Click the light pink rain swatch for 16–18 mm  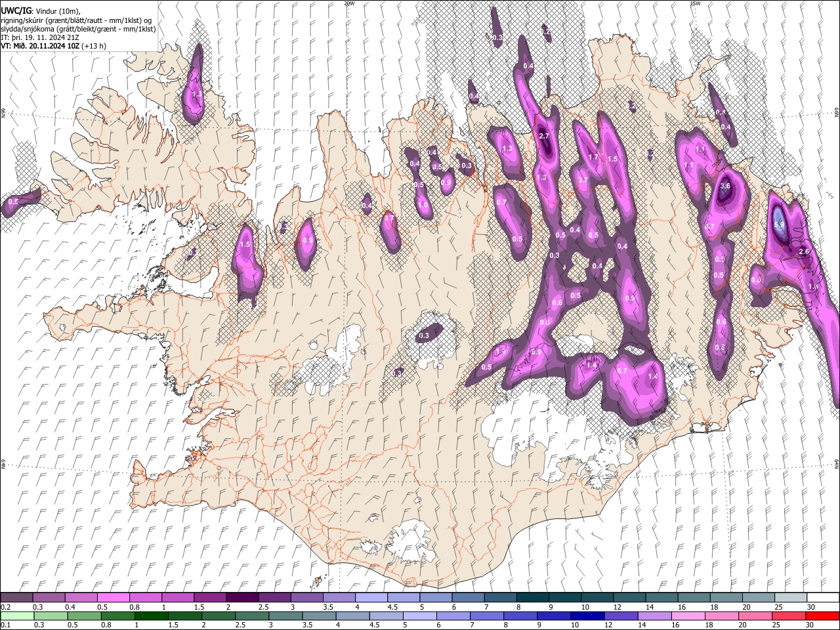point(688,616)
